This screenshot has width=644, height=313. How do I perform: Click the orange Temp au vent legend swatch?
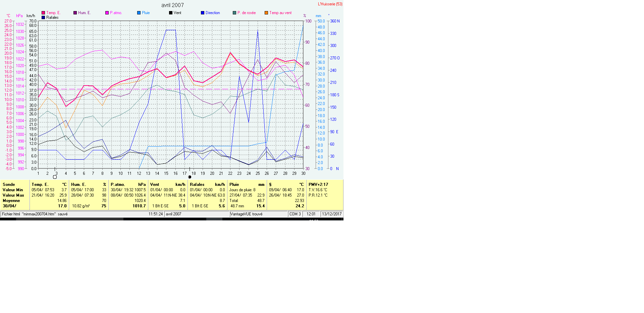pos(266,13)
